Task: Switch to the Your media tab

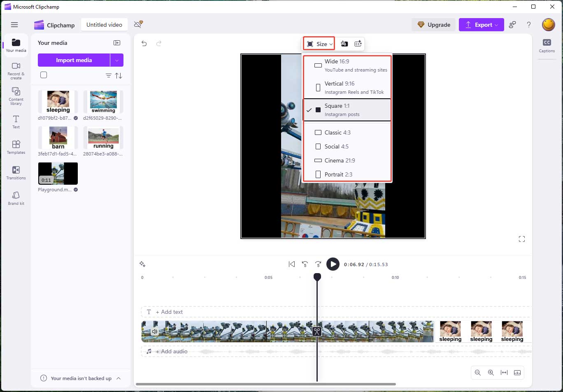Action: 15,45
